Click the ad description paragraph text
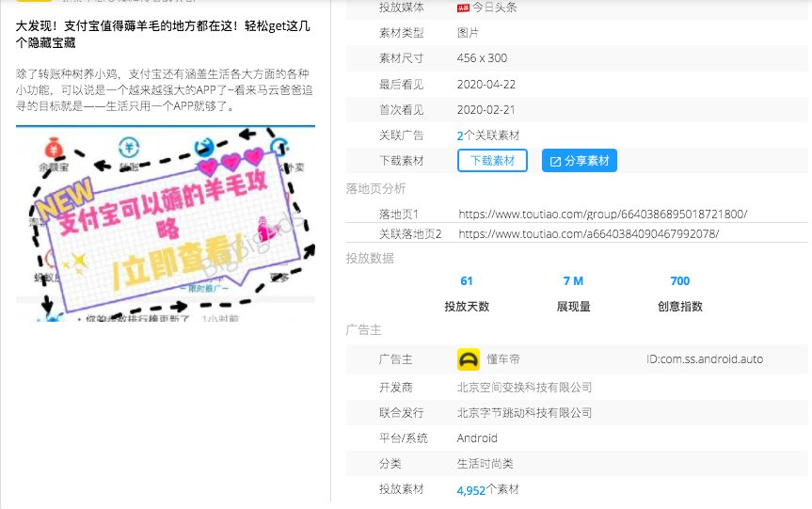 coord(164,90)
